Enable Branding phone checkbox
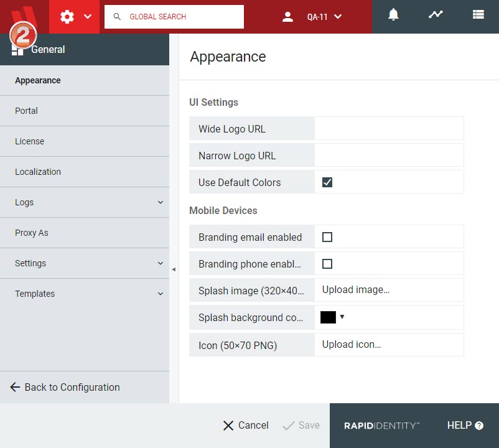This screenshot has height=448, width=499. 327,264
